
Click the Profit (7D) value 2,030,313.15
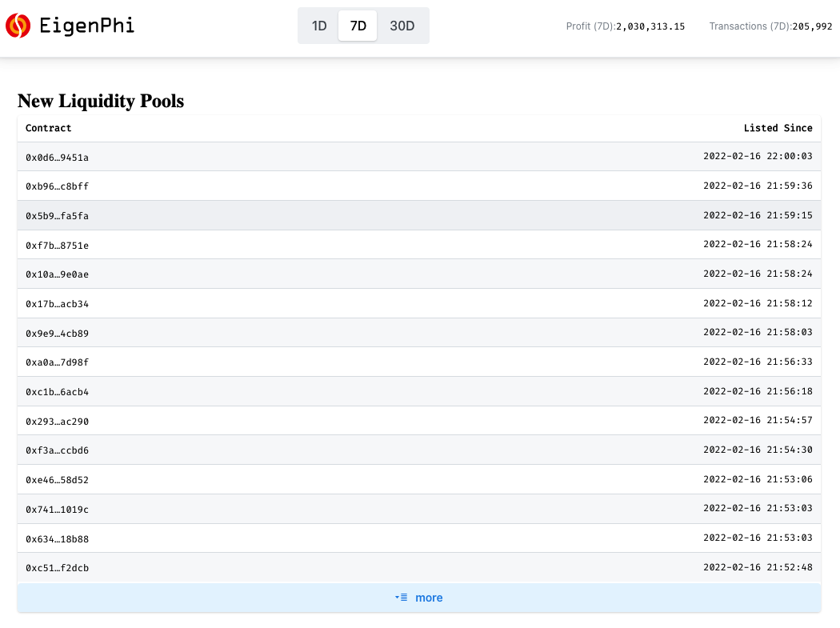coord(650,26)
